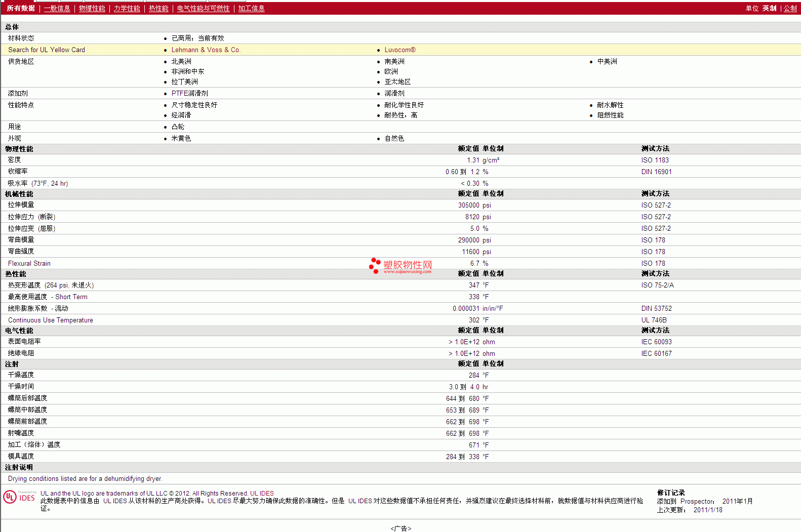Viewport: 801px width, 532px height.
Task: Click the UL IDES logo
Action: [19, 497]
